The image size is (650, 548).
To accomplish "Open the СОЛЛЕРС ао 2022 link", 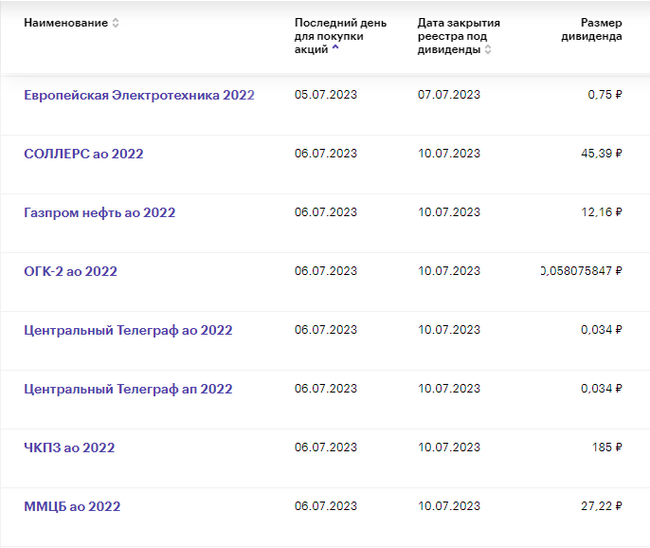I will coord(83,154).
